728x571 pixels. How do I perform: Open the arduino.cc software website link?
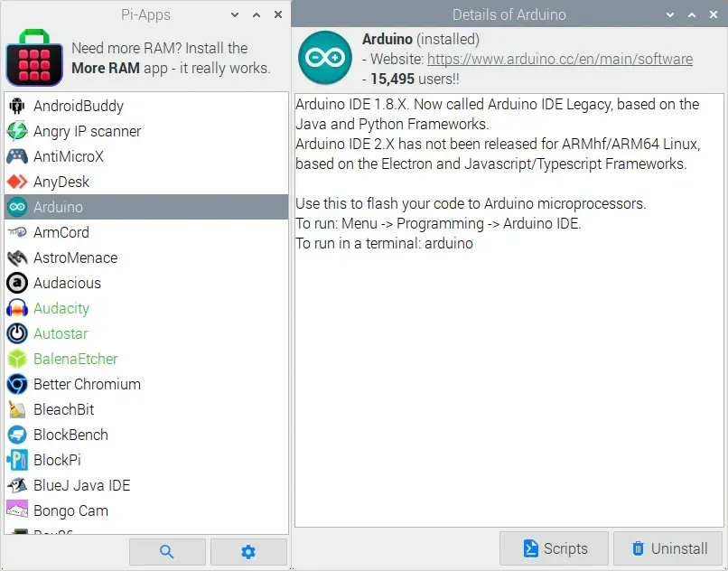pos(560,60)
